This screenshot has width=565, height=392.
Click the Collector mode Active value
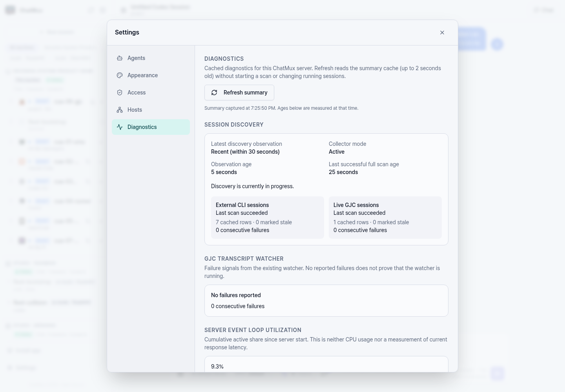337,152
